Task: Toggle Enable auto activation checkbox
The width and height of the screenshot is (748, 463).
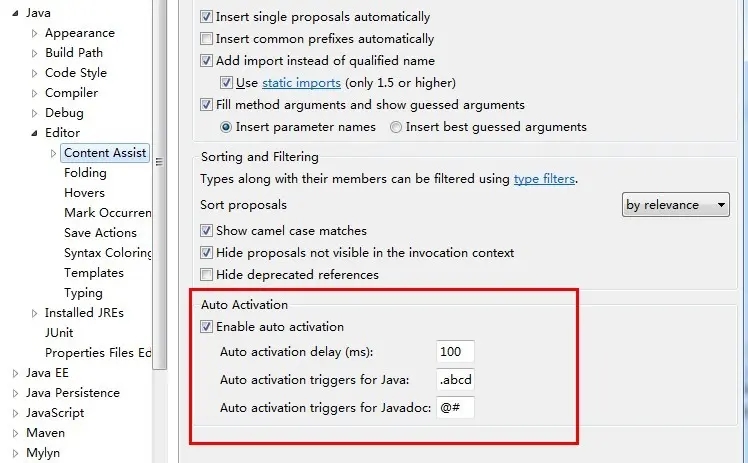Action: pyautogui.click(x=207, y=327)
